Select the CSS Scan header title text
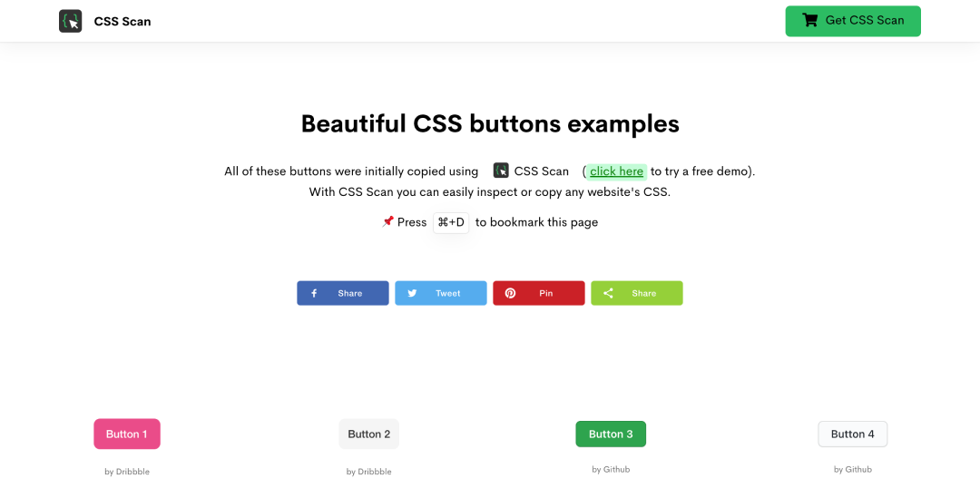Screen dimensions: 980x488 pyautogui.click(x=122, y=21)
